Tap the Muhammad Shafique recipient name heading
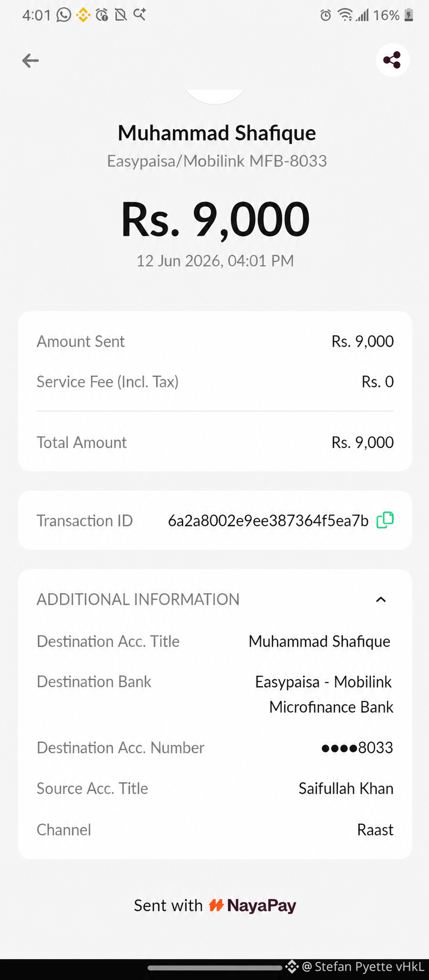This screenshot has height=980, width=429. [217, 133]
